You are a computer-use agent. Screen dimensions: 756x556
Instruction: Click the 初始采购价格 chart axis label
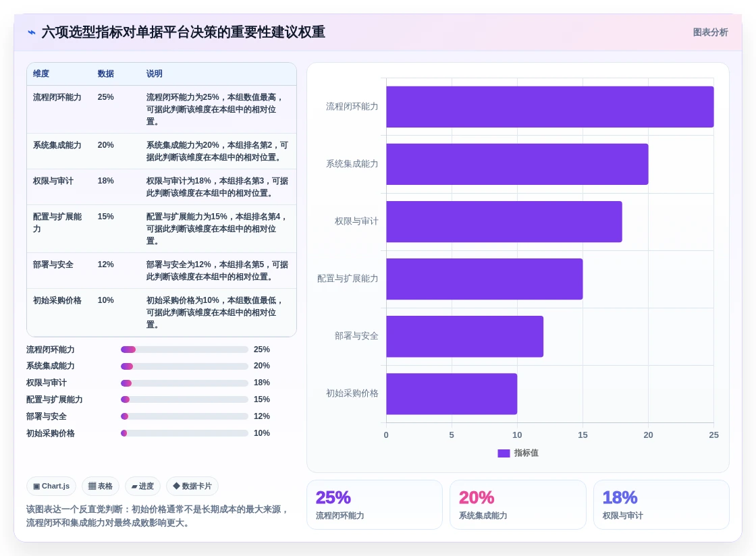coord(352,393)
